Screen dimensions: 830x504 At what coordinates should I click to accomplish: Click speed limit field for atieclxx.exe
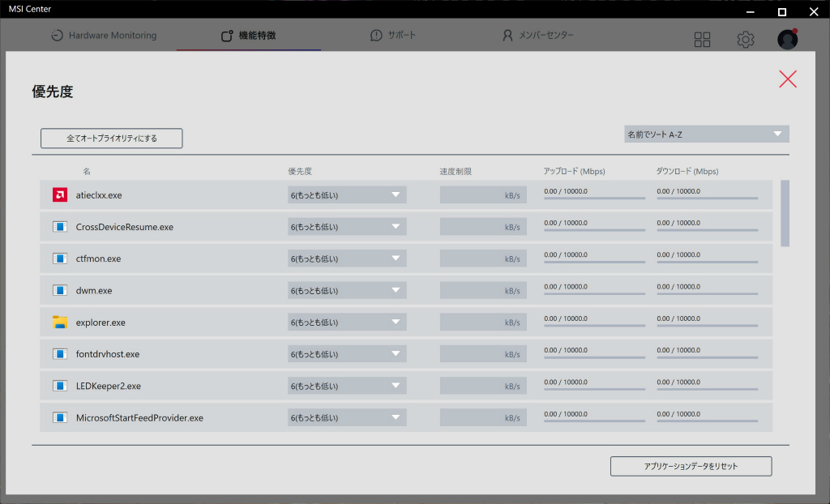pos(483,194)
